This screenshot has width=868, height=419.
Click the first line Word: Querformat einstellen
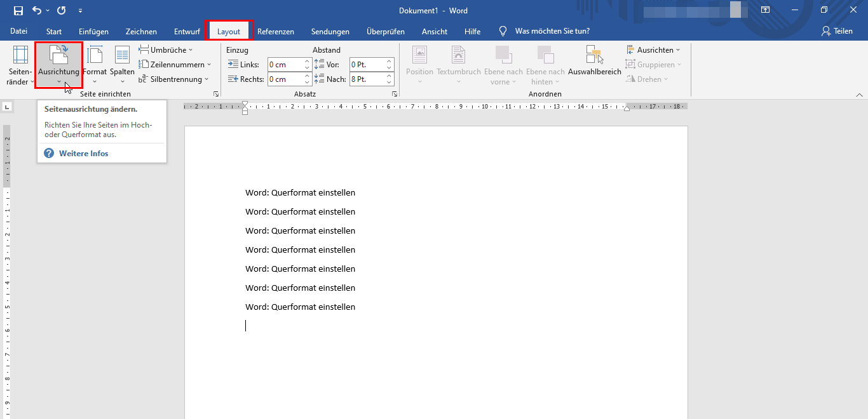coord(301,193)
